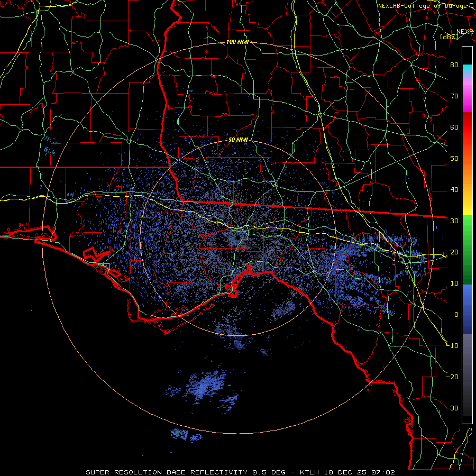Click the KTLH 10 DEC 25 07:02 timestamp
The height and width of the screenshot is (476, 476).
[x=347, y=472]
